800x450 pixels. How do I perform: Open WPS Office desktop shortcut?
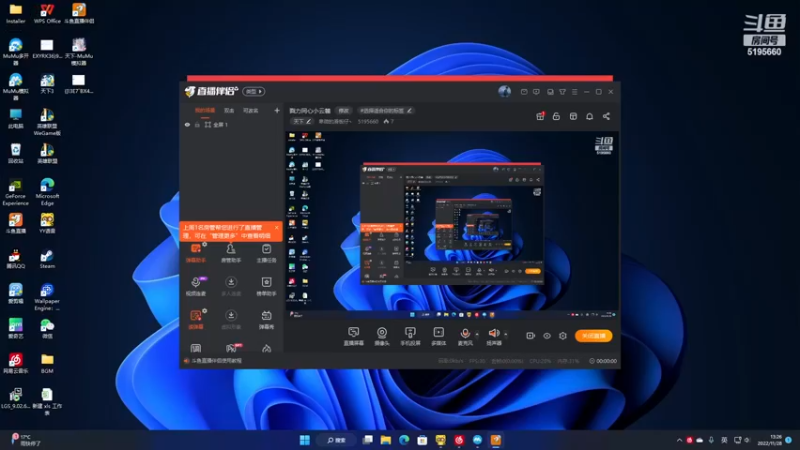tap(47, 13)
